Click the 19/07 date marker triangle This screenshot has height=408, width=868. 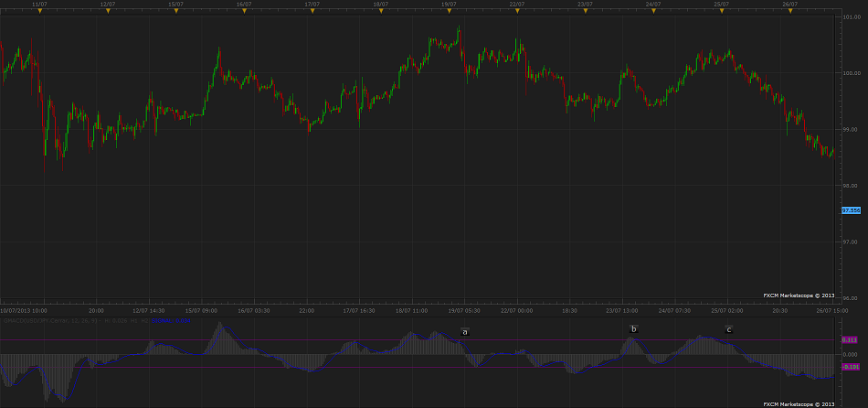coord(449,11)
